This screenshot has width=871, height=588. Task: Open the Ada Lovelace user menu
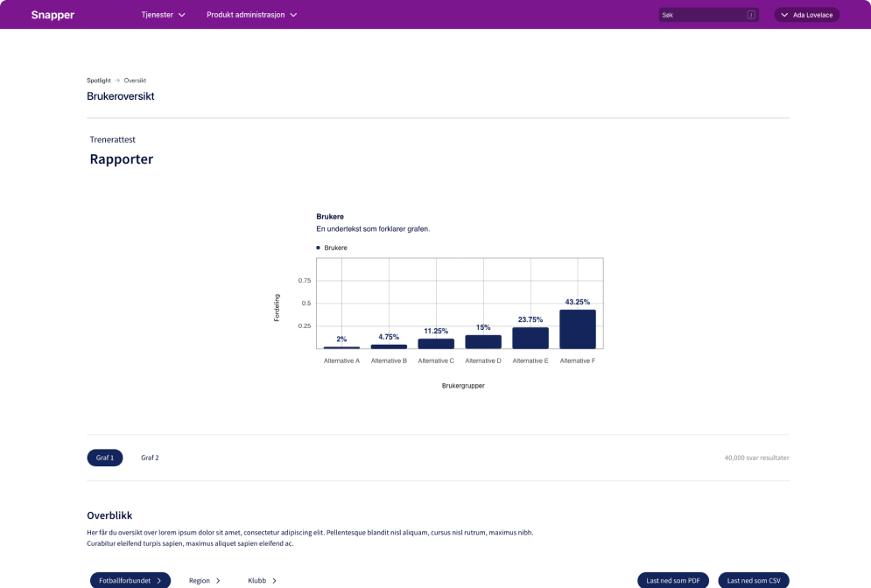click(x=806, y=15)
